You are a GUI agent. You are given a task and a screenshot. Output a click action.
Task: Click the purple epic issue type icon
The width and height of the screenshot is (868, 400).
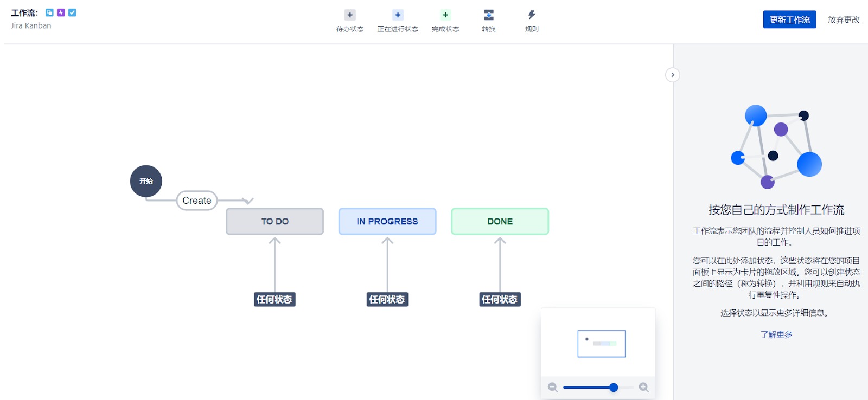pyautogui.click(x=61, y=12)
